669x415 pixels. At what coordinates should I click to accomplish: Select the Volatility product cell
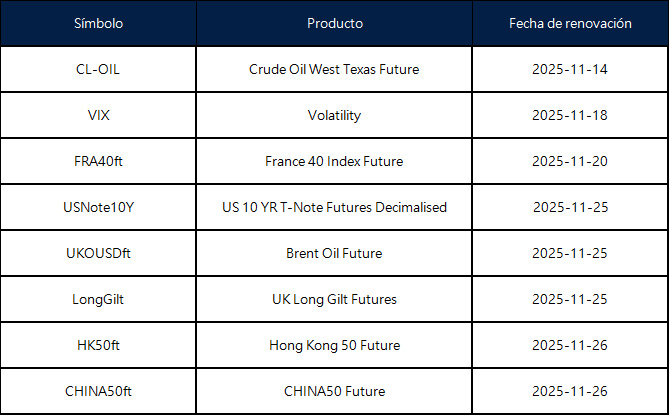(334, 115)
